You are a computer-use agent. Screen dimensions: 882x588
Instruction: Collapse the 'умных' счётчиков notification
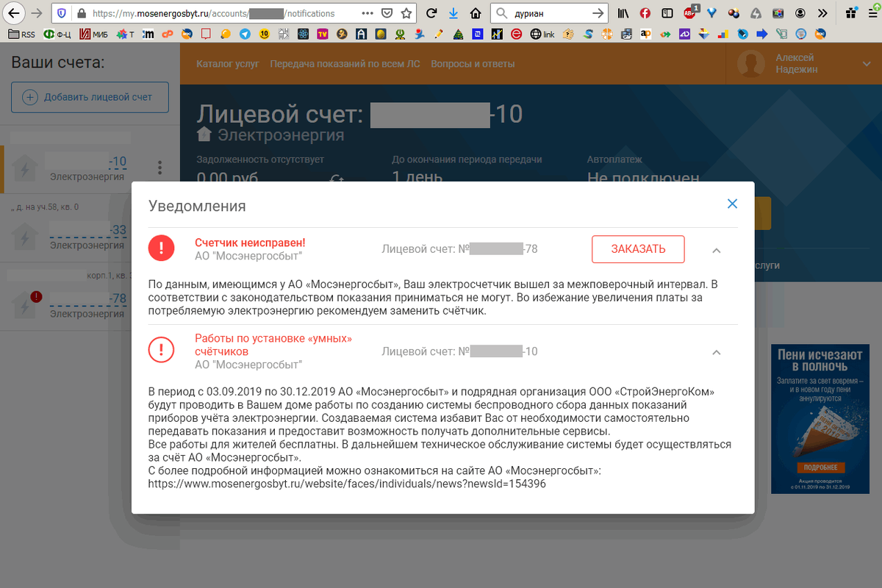717,352
